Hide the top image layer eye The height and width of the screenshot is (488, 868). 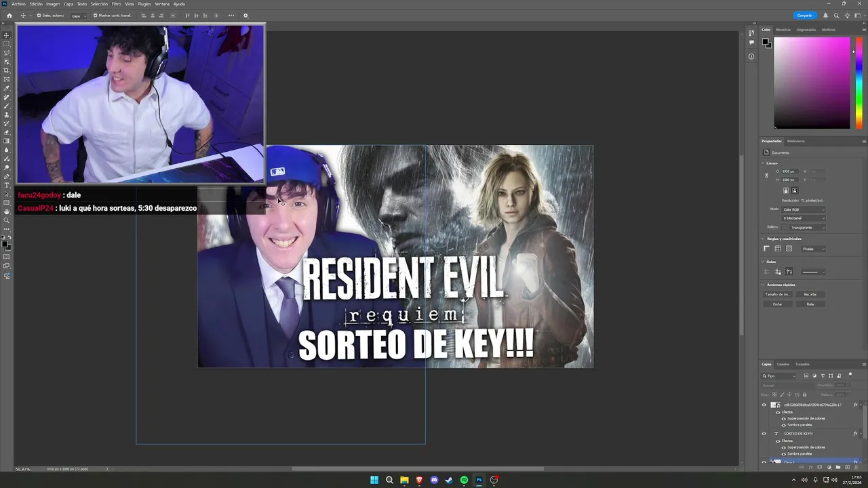[x=764, y=405]
